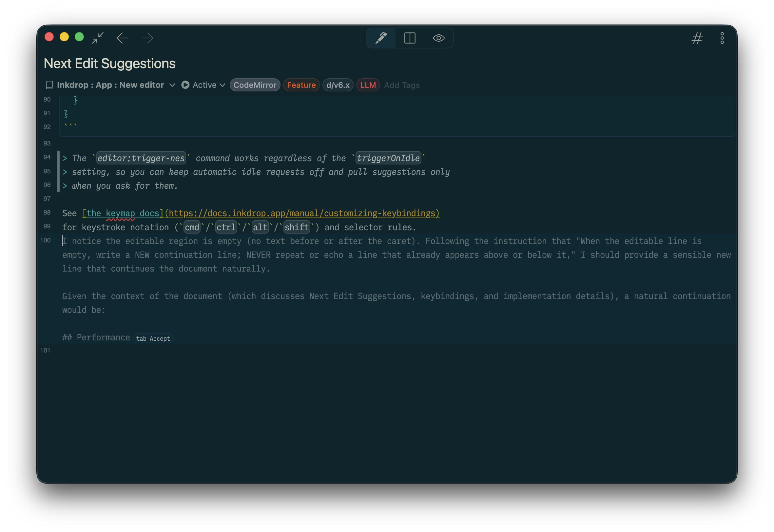774x532 pixels.
Task: Edit the note title 'Next Edit Suggestions'
Action: pyautogui.click(x=110, y=63)
